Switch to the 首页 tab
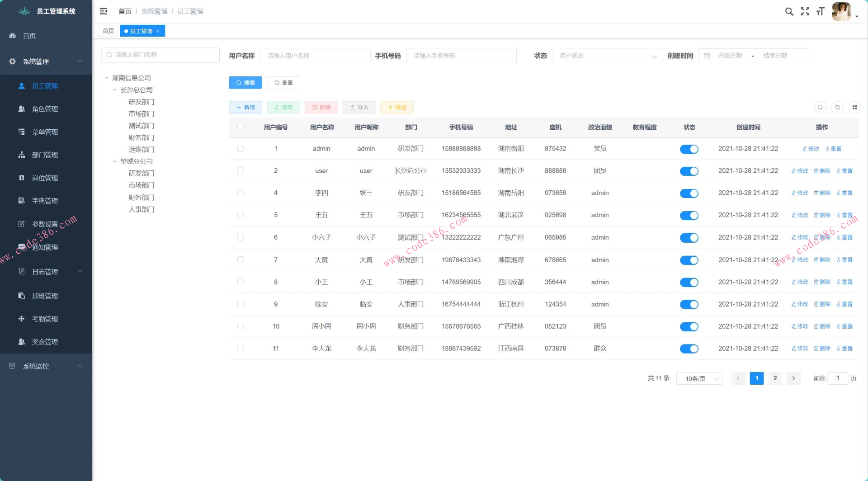The image size is (868, 481). point(108,31)
